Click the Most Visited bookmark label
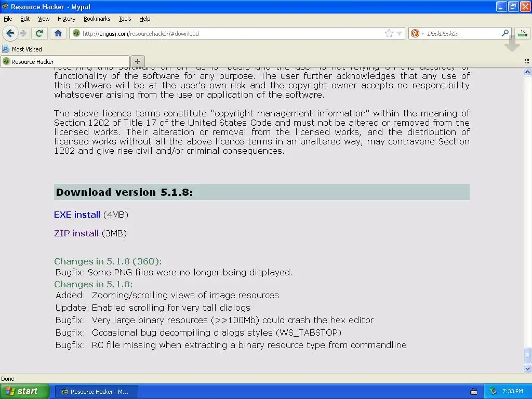Image resolution: width=532 pixels, height=399 pixels. 27,49
